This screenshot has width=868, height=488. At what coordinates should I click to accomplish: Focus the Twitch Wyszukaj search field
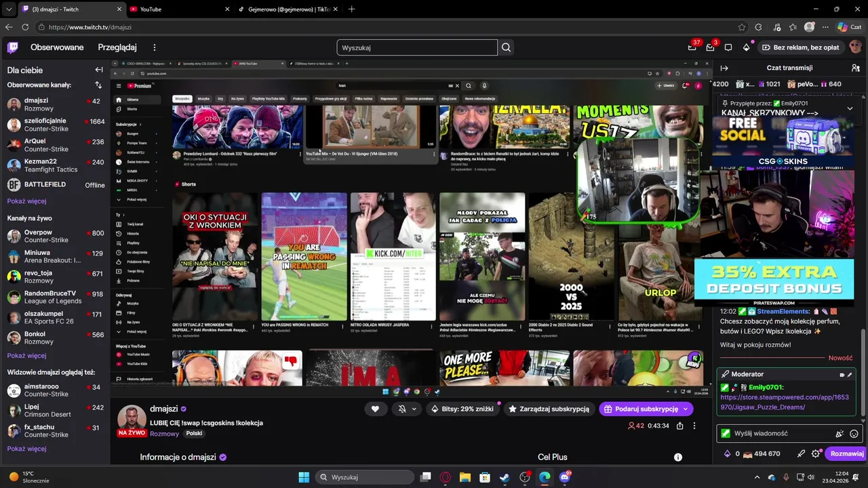(417, 47)
